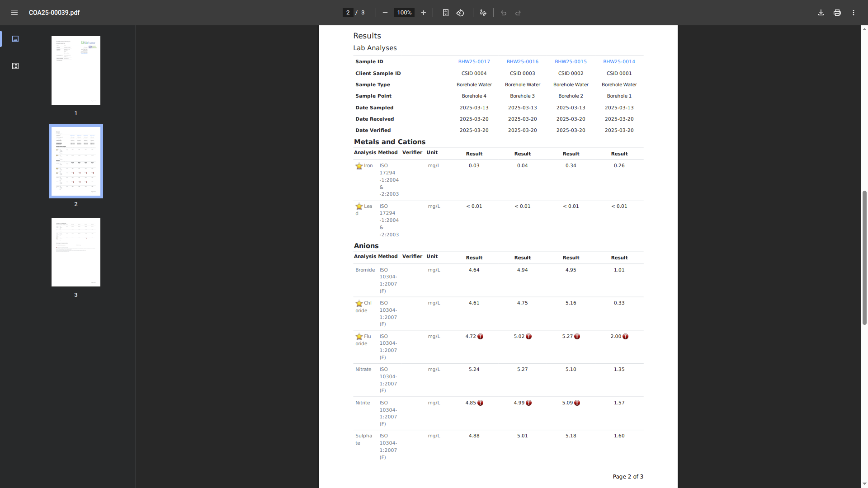Click the BHW25-0015 sample ID link
868x488 pixels.
click(571, 61)
